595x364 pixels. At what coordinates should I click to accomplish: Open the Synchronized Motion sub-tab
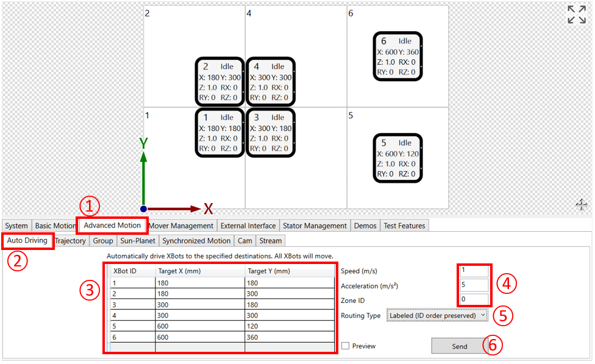click(x=196, y=241)
